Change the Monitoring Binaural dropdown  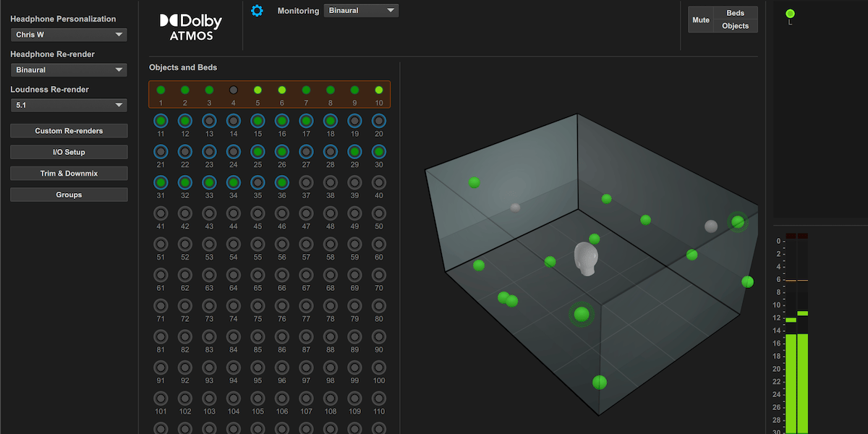[x=360, y=11]
